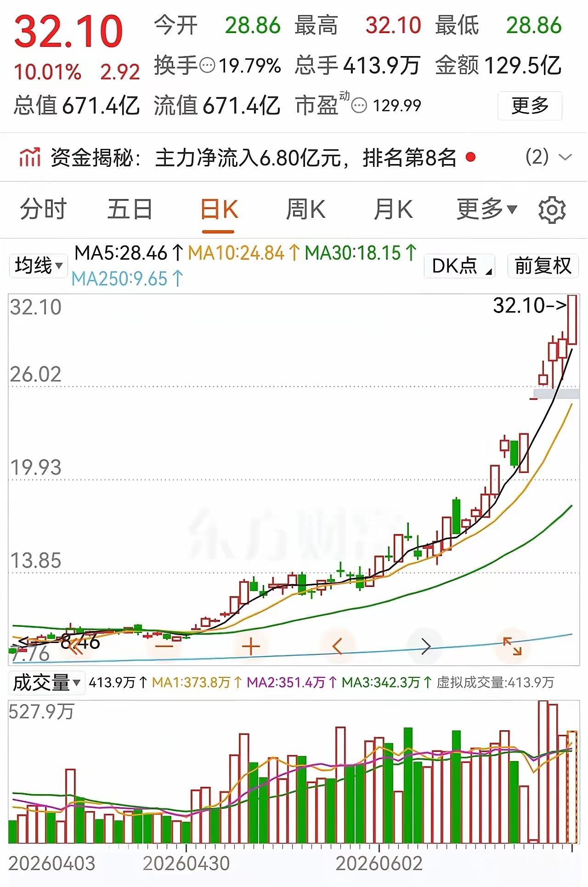Tap the 市盈 info bubble icon
588x887 pixels.
point(359,106)
